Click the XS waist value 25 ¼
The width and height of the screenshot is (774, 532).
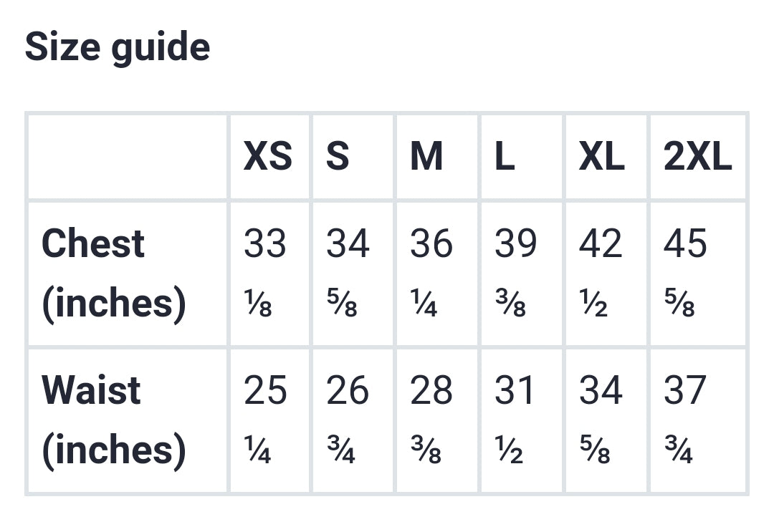(265, 420)
